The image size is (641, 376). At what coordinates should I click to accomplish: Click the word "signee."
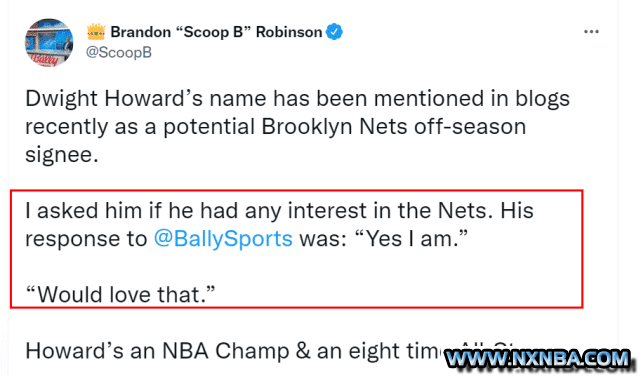point(62,155)
